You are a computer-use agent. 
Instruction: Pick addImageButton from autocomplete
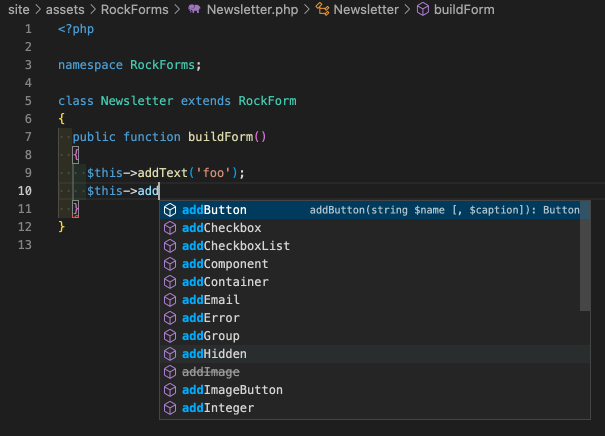point(232,390)
